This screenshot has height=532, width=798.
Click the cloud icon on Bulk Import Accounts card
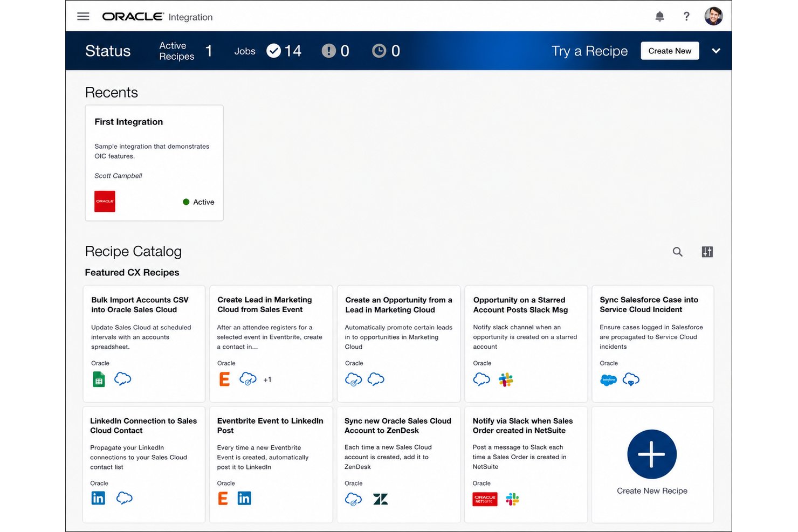tap(123, 379)
